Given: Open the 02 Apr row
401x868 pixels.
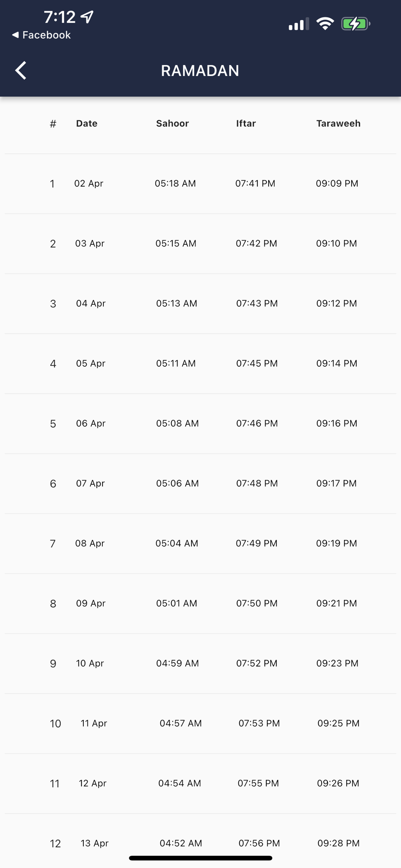Looking at the screenshot, I should 200,184.
